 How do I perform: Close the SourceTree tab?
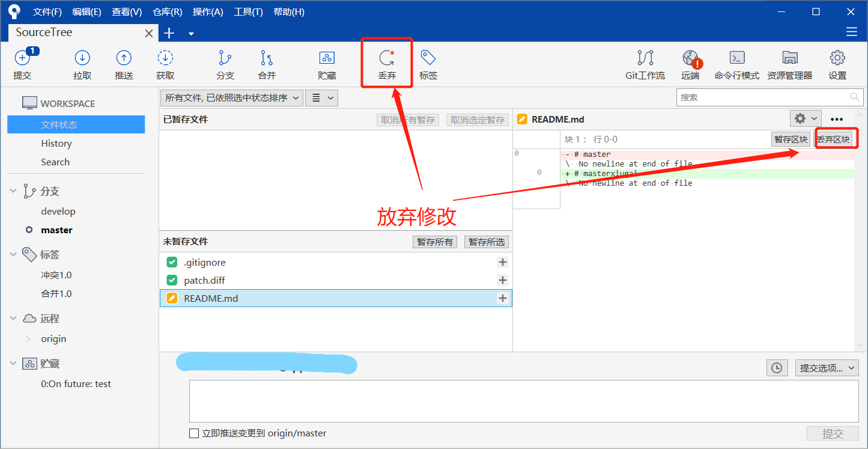149,34
